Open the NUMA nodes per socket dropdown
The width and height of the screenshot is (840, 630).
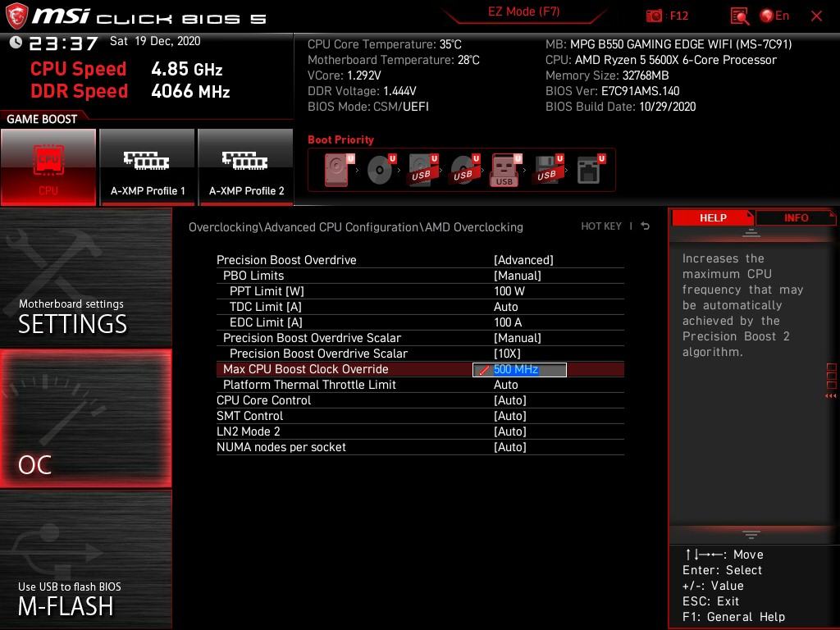[x=509, y=447]
